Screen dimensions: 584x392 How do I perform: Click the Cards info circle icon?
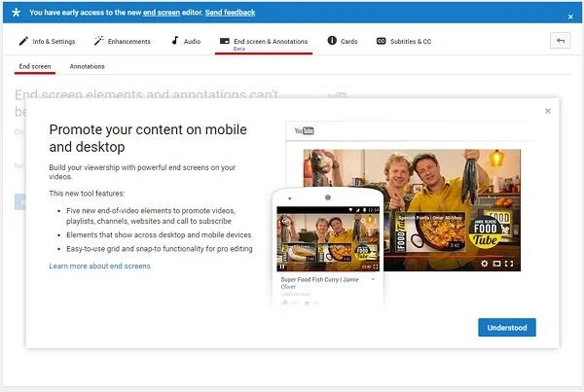(x=332, y=41)
